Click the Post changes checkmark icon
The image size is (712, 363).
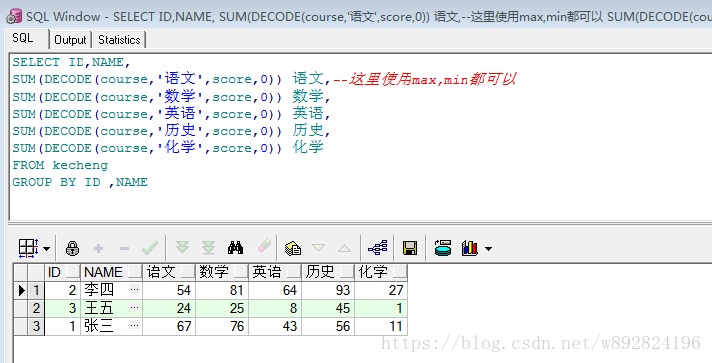[x=150, y=248]
